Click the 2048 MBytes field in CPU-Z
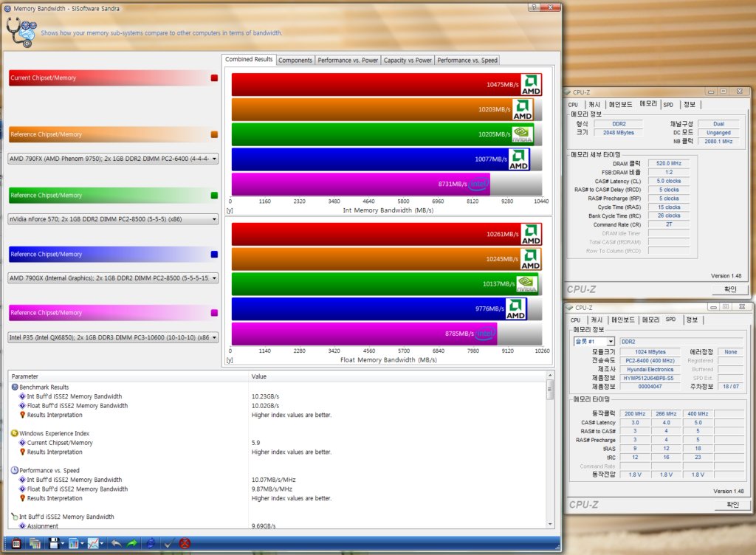The image size is (756, 555). coord(619,133)
